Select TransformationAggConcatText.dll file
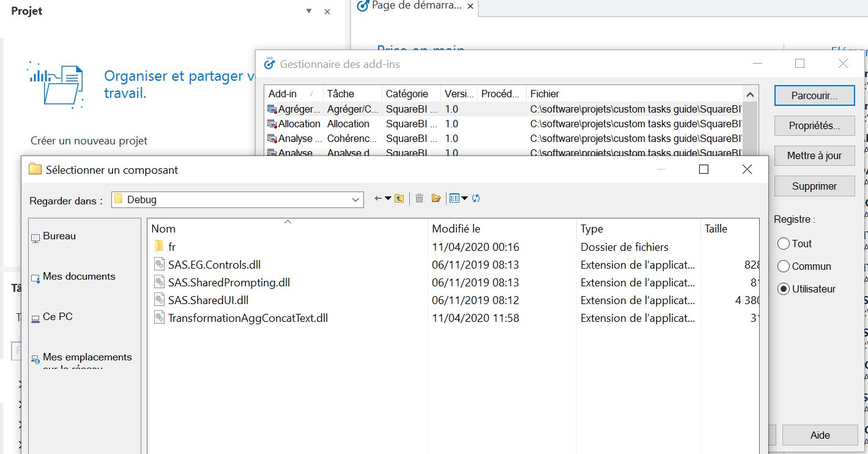The image size is (868, 454). (x=248, y=318)
